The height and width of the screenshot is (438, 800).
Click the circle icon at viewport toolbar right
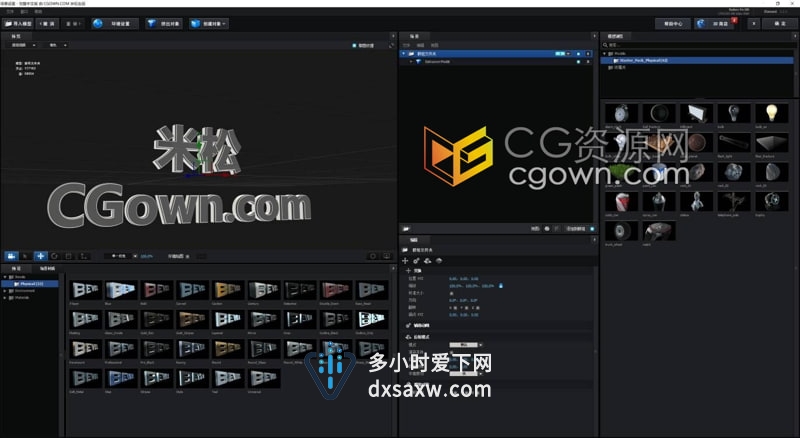pos(373,256)
